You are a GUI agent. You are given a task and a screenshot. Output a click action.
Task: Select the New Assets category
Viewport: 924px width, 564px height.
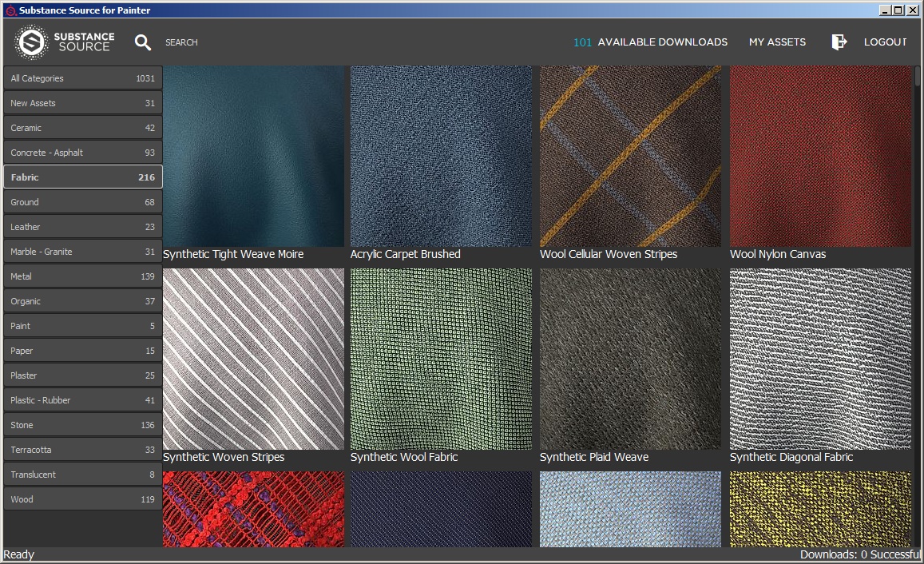(x=82, y=103)
